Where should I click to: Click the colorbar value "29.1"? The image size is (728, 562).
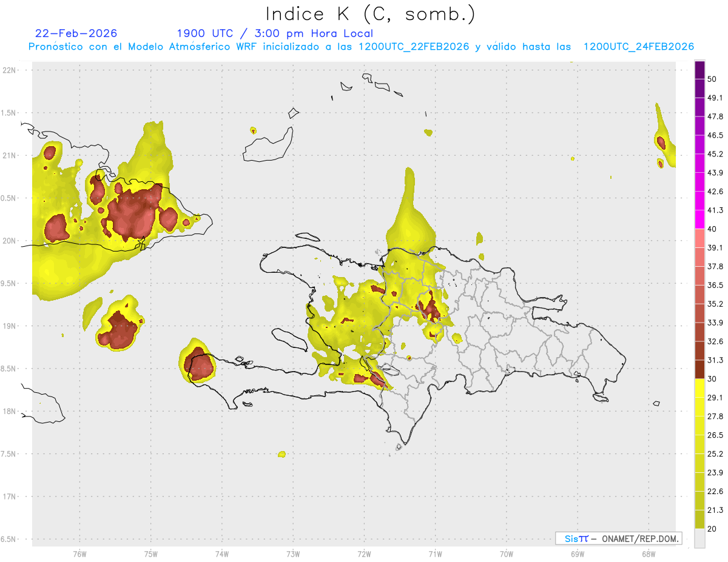715,398
